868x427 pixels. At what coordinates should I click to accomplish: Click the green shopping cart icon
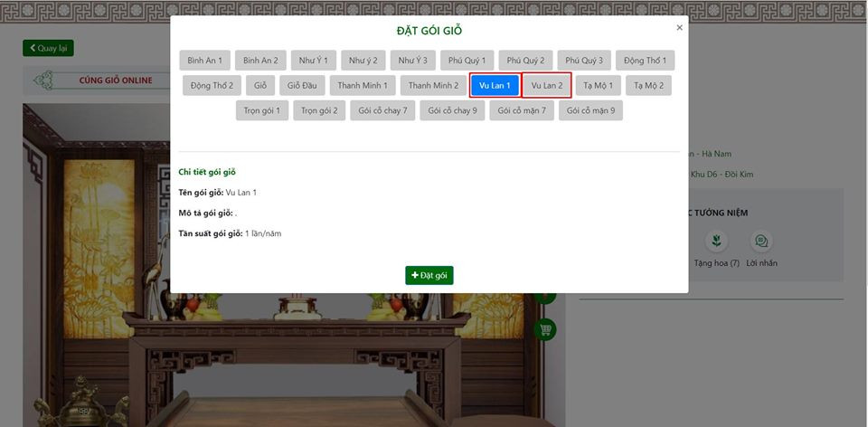[x=545, y=329]
